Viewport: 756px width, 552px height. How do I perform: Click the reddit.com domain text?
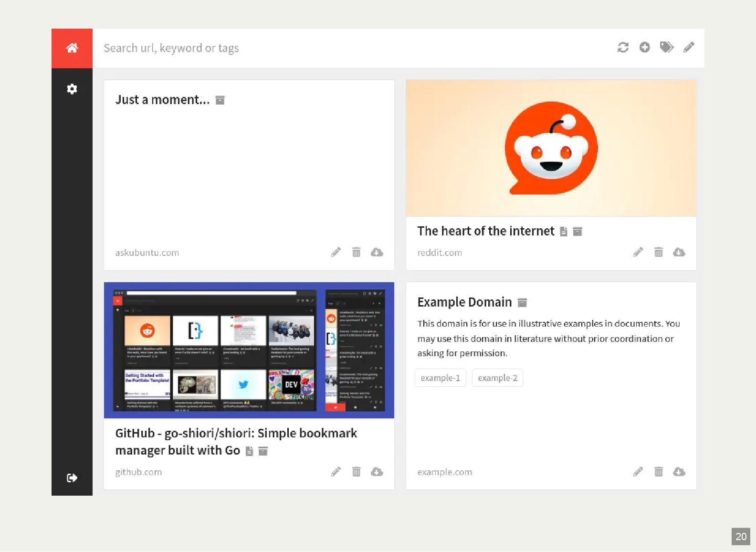coord(440,253)
